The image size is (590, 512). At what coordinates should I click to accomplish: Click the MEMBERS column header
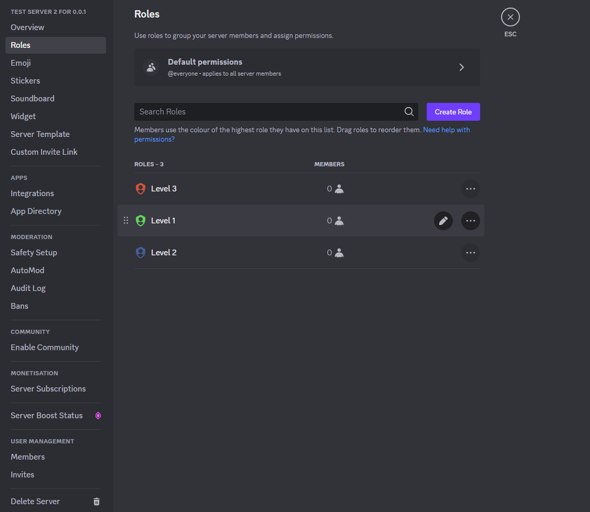point(329,164)
